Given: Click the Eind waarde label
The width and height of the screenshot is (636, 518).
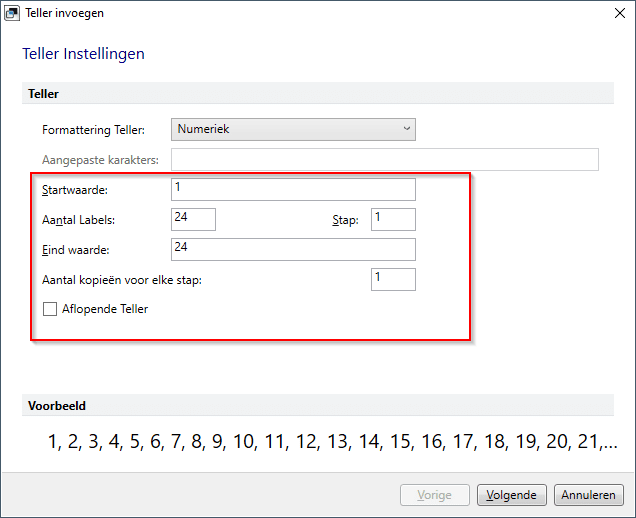Looking at the screenshot, I should point(76,250).
